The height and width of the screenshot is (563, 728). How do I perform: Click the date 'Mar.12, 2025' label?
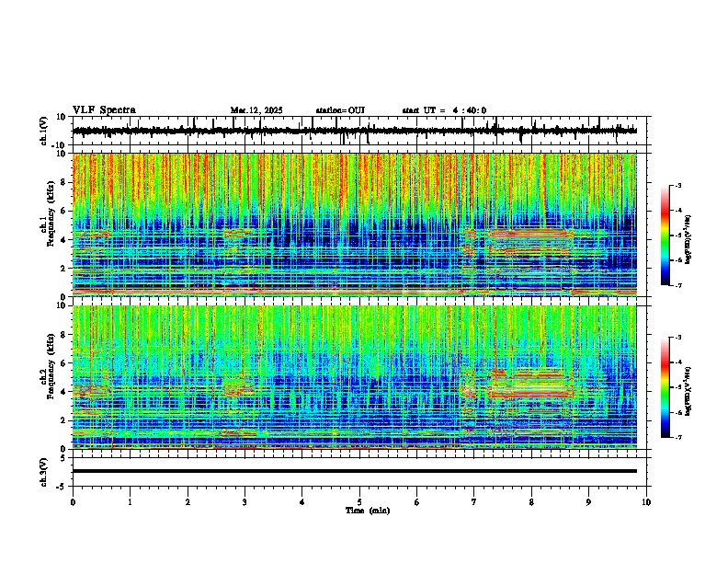tap(256, 110)
